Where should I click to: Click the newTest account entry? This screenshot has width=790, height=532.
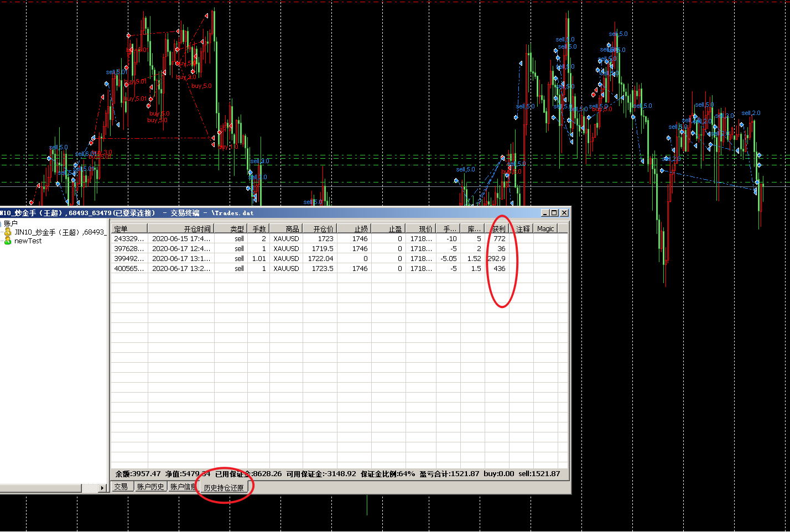point(28,241)
